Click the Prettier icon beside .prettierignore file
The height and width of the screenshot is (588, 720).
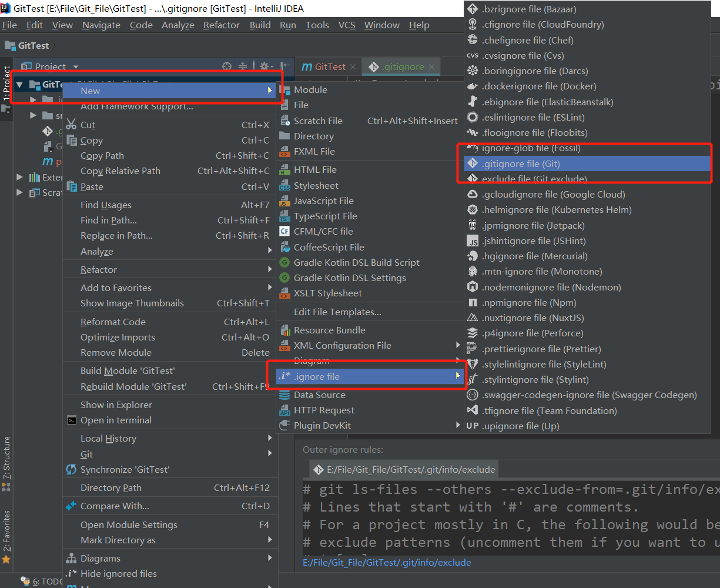click(x=473, y=349)
